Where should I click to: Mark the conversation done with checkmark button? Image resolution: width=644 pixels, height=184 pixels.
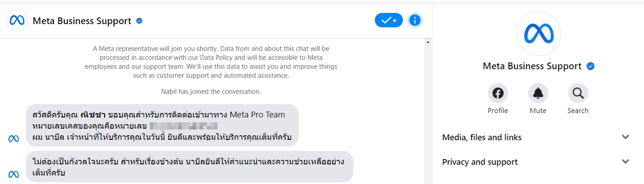[x=389, y=20]
